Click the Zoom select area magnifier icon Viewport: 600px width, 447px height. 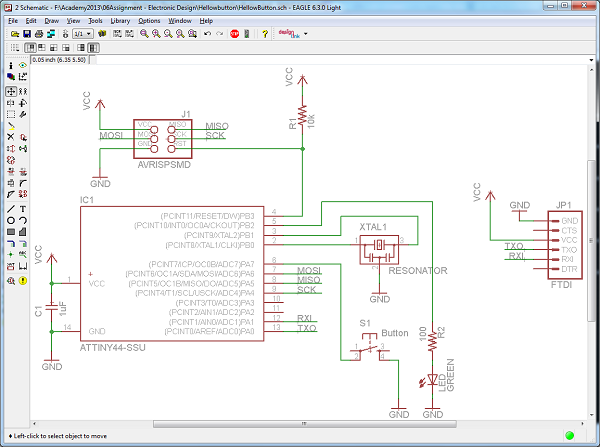(192, 34)
